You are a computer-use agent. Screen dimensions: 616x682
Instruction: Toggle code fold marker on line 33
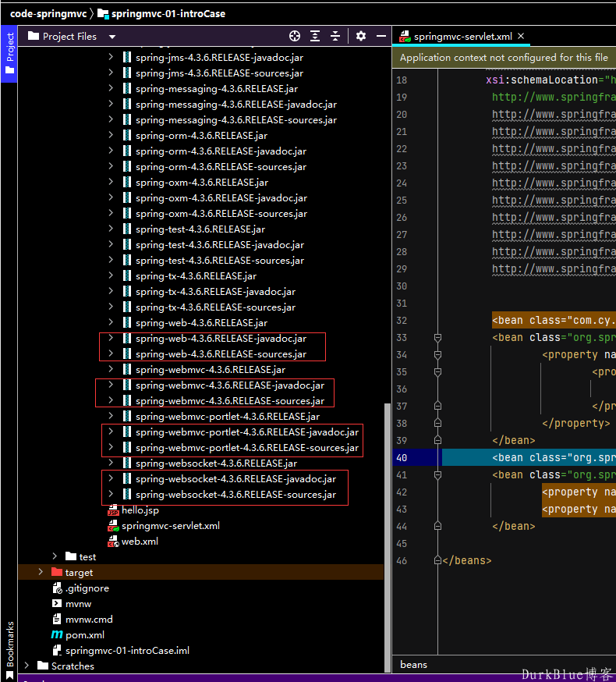tap(437, 338)
